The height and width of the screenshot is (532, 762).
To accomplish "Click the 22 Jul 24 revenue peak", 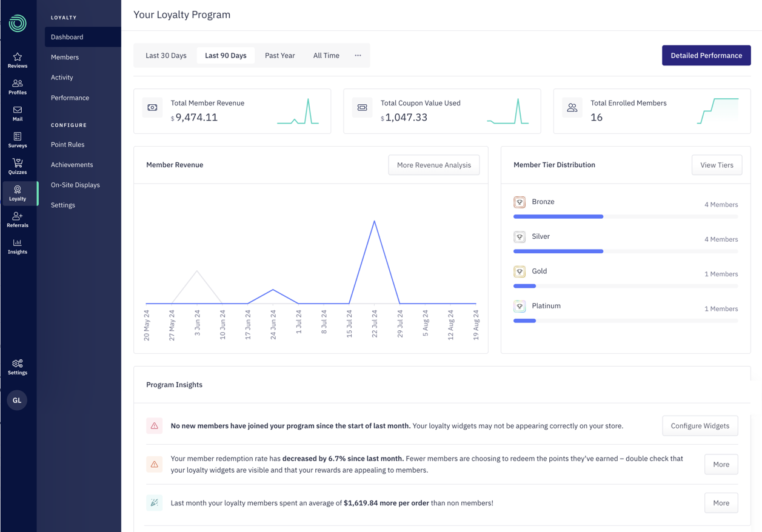I will click(375, 222).
